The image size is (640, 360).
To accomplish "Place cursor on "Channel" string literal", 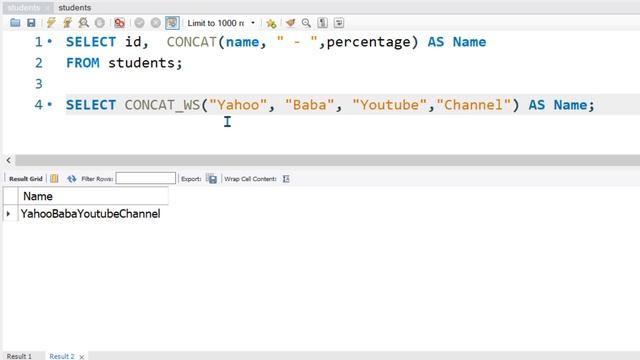I will click(473, 105).
